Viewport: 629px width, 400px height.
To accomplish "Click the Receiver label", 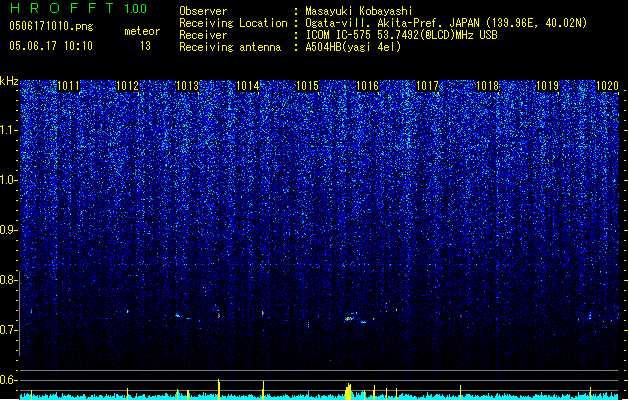I will click(x=203, y=35).
